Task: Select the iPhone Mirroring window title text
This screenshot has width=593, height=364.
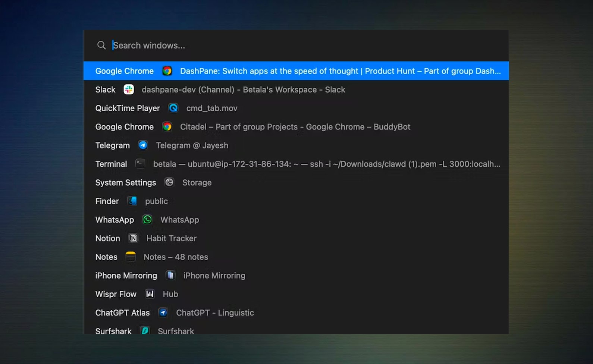Action: pos(214,276)
